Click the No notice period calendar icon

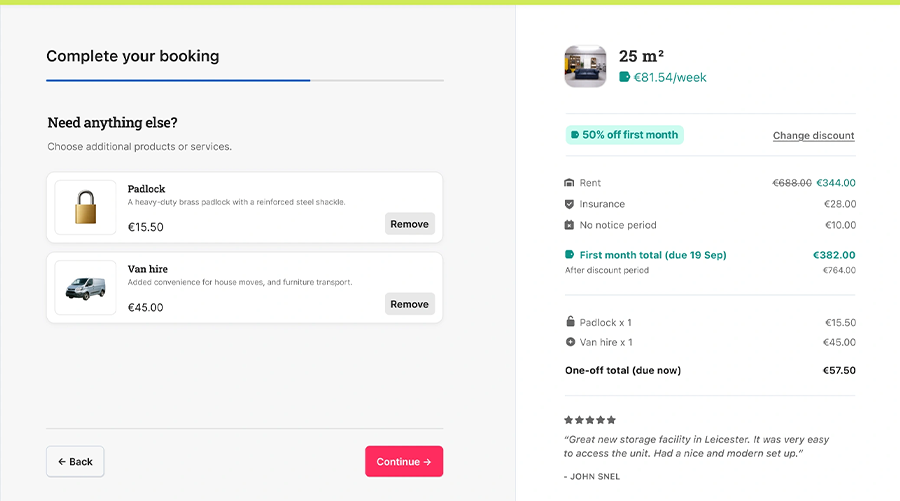(570, 225)
